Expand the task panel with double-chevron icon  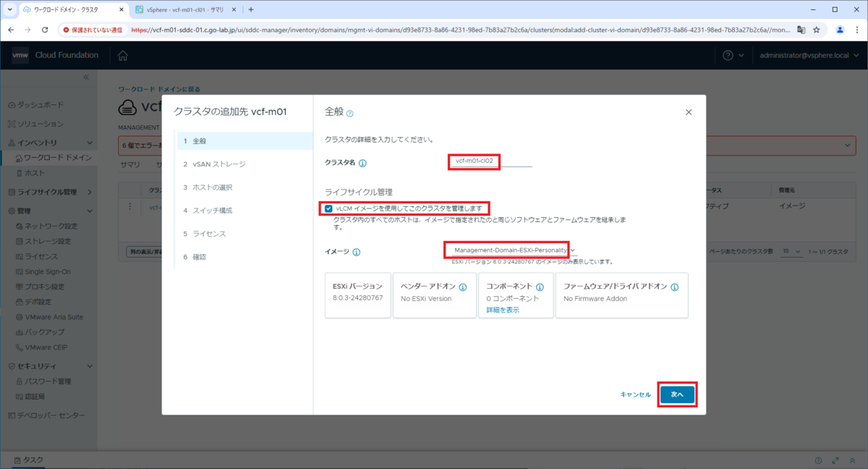tap(852, 460)
